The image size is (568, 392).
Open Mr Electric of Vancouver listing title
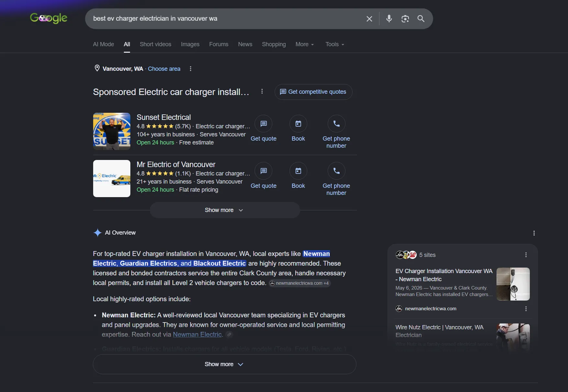[x=176, y=164]
